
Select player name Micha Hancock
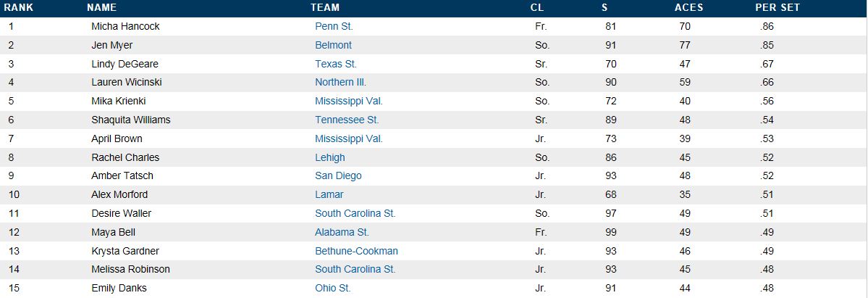pos(126,27)
